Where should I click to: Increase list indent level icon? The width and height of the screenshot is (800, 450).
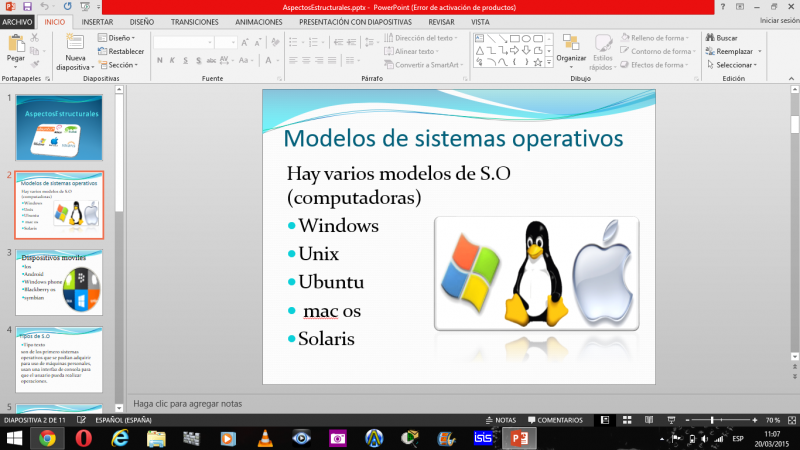point(352,42)
